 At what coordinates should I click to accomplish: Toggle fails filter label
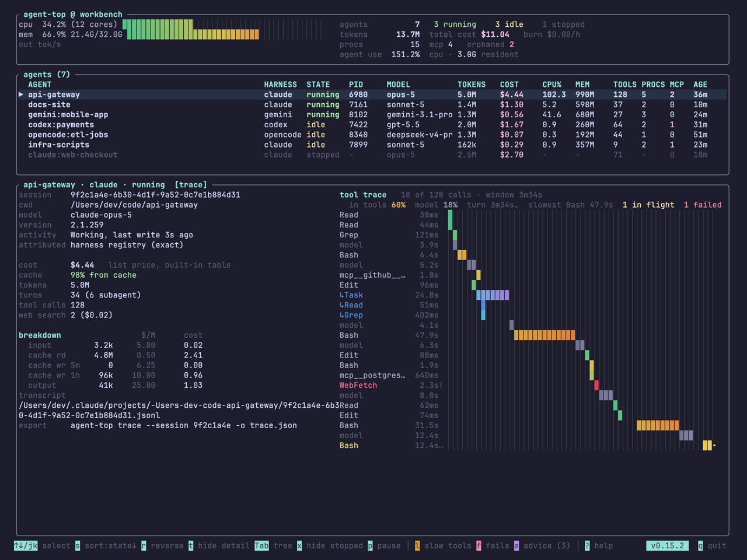pyautogui.click(x=497, y=546)
